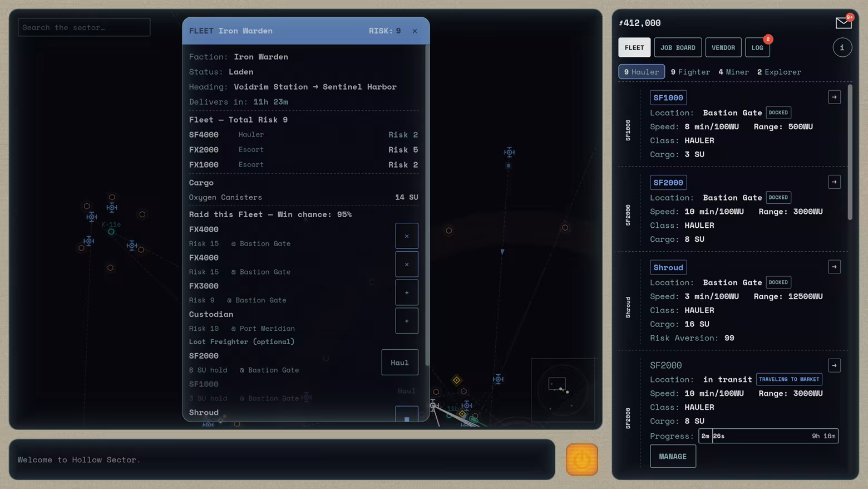The width and height of the screenshot is (868, 489).
Task: Focus the Search the sector field
Action: [84, 27]
